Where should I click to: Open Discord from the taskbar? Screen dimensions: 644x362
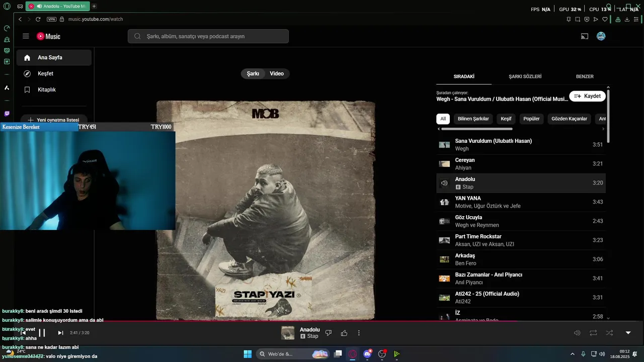point(367,354)
